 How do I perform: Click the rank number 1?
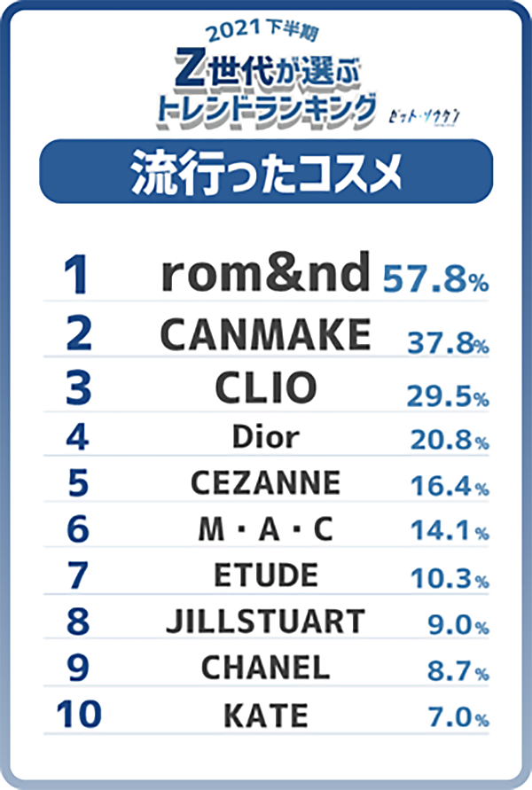click(77, 276)
